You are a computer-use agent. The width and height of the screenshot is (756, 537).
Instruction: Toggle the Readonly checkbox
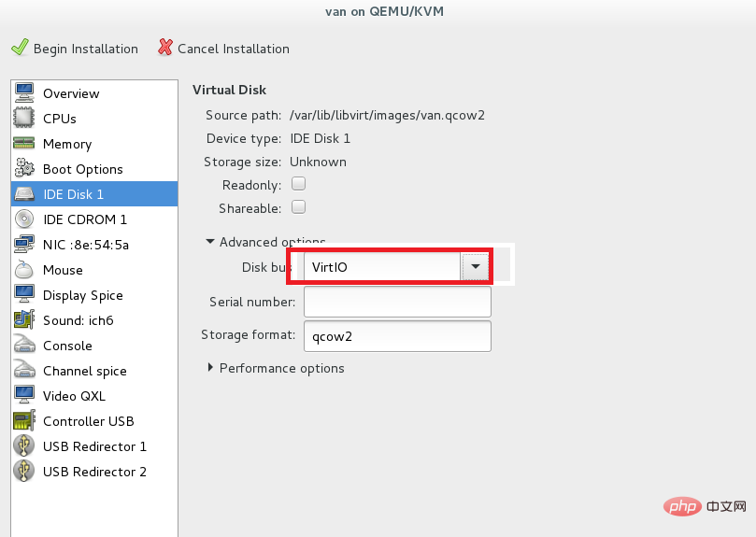tap(298, 184)
